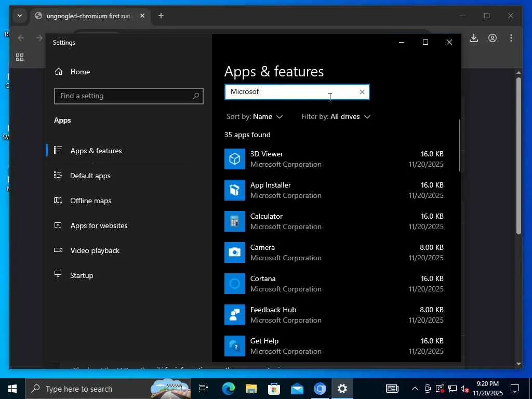Screen dimensions: 532x399
Task: Select the Feedback Hub entry name
Action: pos(273,310)
